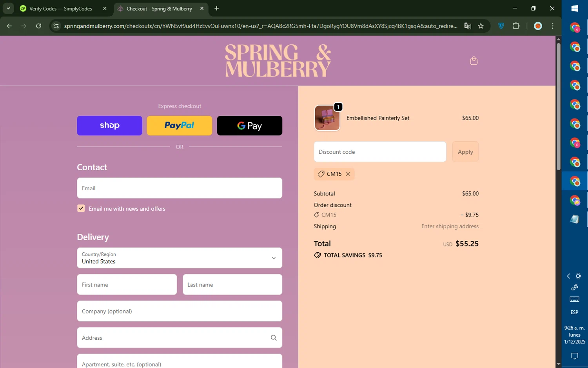Select the Checkout - Spring & Mulberry tab
This screenshot has width=588, height=368.
point(159,9)
